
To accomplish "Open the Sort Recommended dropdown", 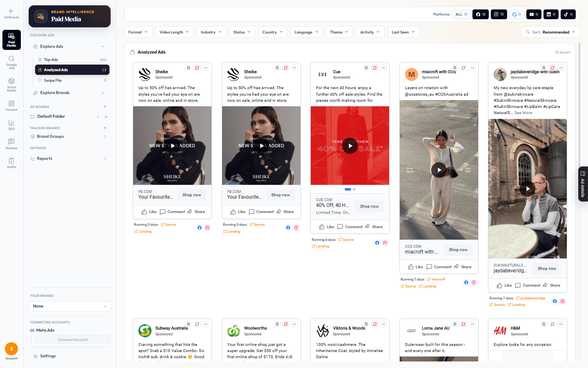I will [550, 32].
